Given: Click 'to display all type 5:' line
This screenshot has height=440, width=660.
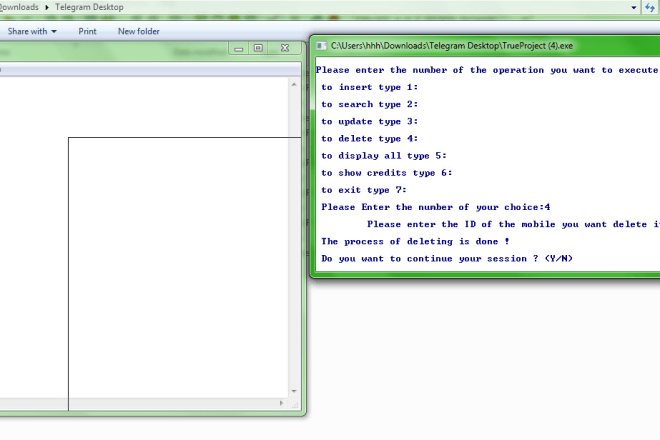Looking at the screenshot, I should pyautogui.click(x=384, y=156).
